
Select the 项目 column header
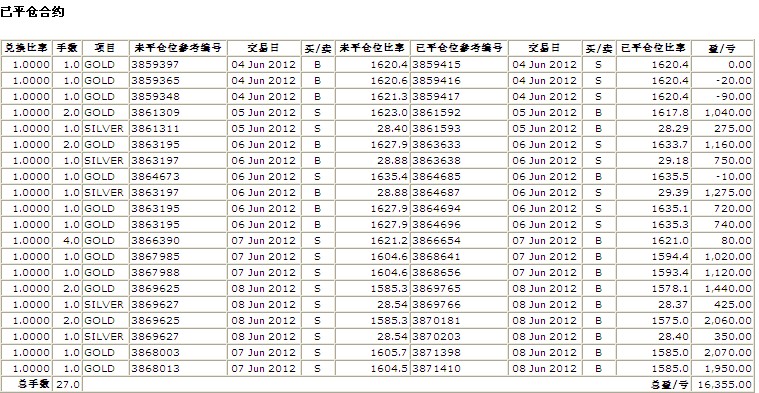point(105,48)
